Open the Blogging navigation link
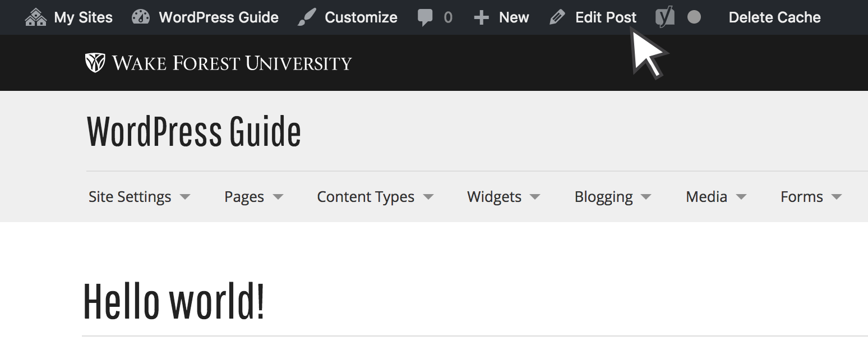 pyautogui.click(x=604, y=197)
